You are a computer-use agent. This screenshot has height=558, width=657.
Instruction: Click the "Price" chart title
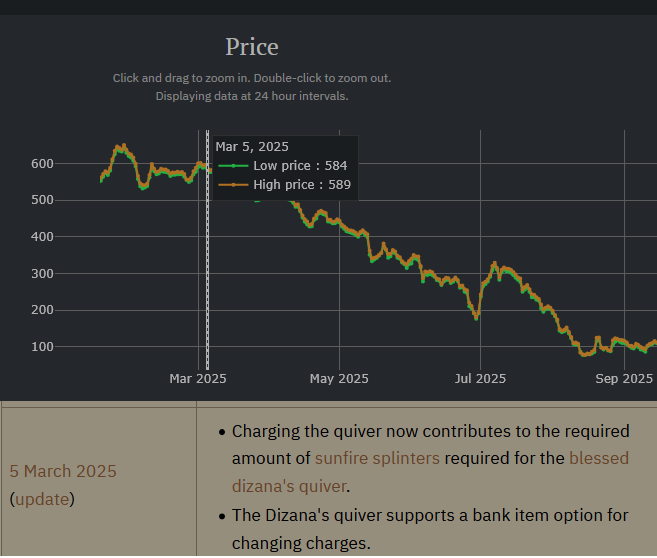[x=252, y=46]
